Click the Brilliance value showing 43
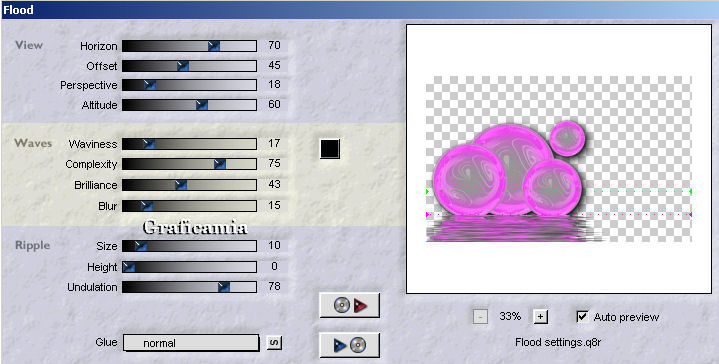This screenshot has height=364, width=719. (274, 184)
